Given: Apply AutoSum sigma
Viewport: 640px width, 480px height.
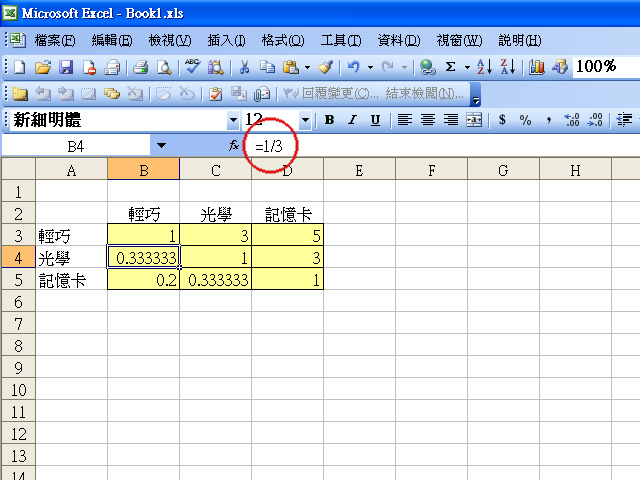Looking at the screenshot, I should click(450, 67).
